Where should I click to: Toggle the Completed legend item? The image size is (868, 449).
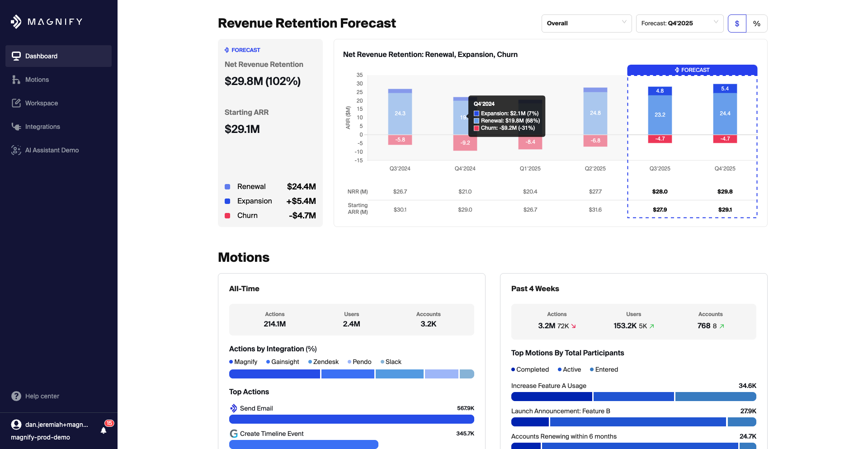tap(530, 369)
